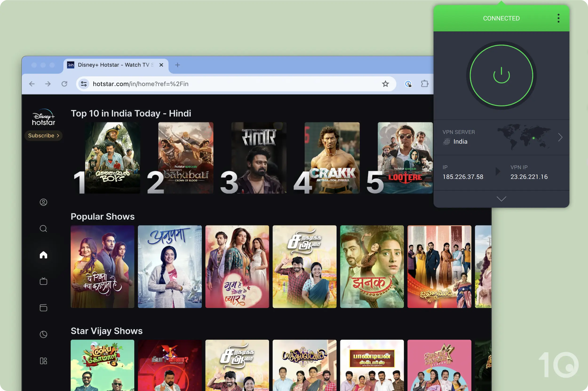
Task: Go forward using browser forward arrow
Action: click(x=48, y=84)
